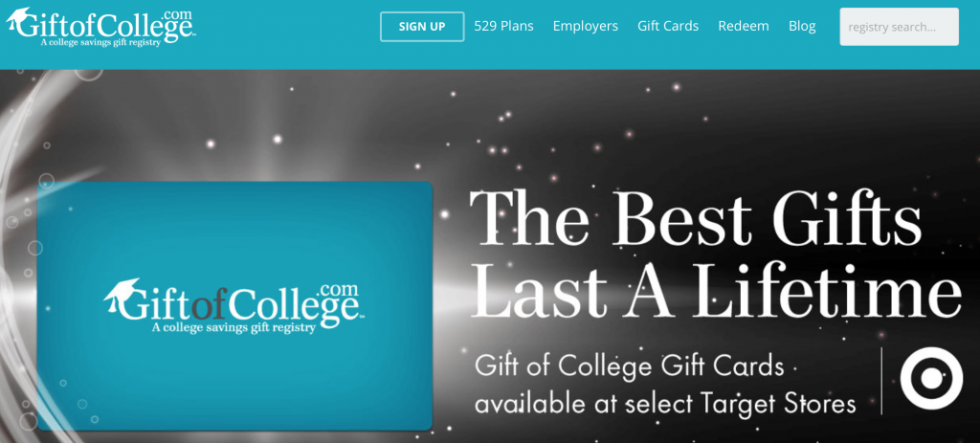
Task: Go to the Employers page
Action: (585, 26)
